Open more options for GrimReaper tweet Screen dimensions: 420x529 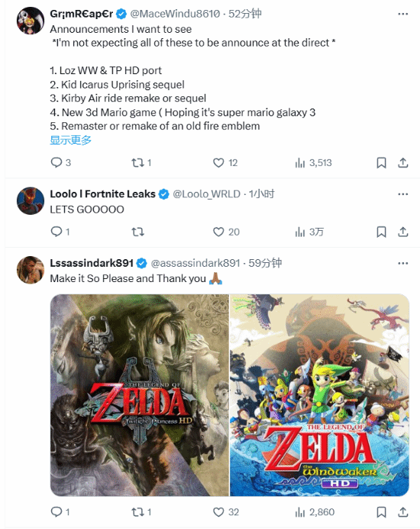[x=402, y=14]
